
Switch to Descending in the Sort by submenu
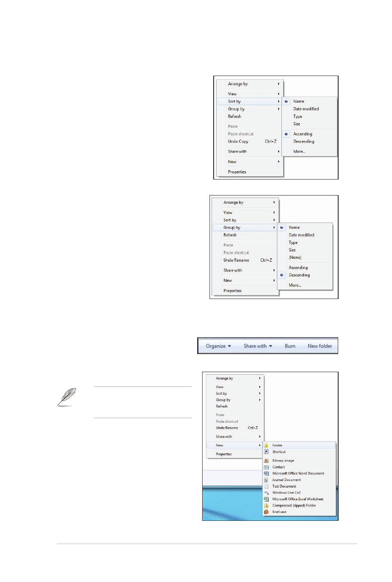click(x=304, y=141)
